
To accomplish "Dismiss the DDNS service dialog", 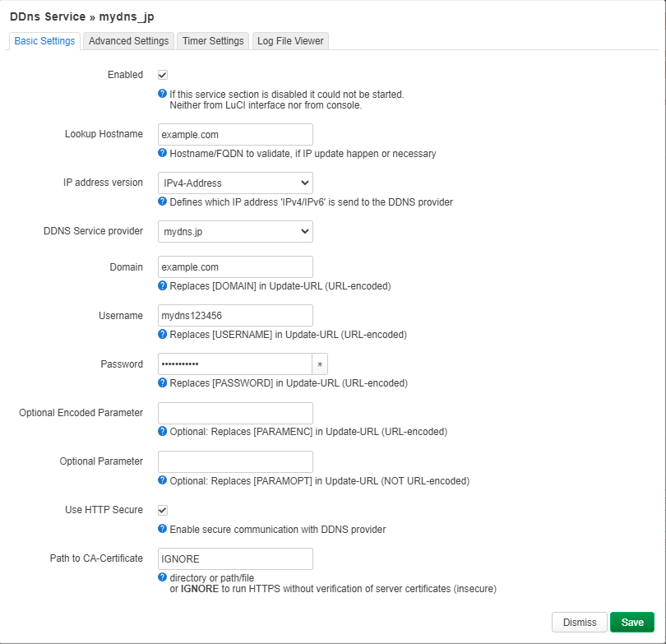I will pyautogui.click(x=579, y=623).
